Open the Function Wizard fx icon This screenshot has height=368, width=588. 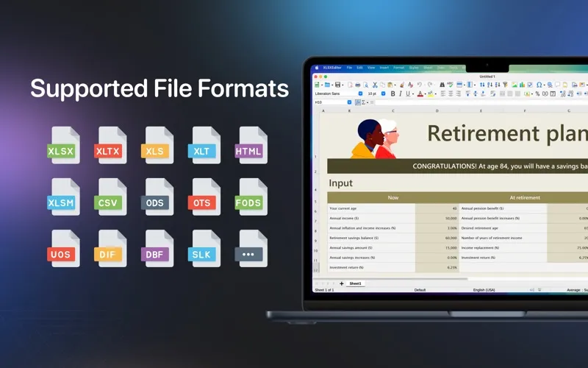[358, 102]
